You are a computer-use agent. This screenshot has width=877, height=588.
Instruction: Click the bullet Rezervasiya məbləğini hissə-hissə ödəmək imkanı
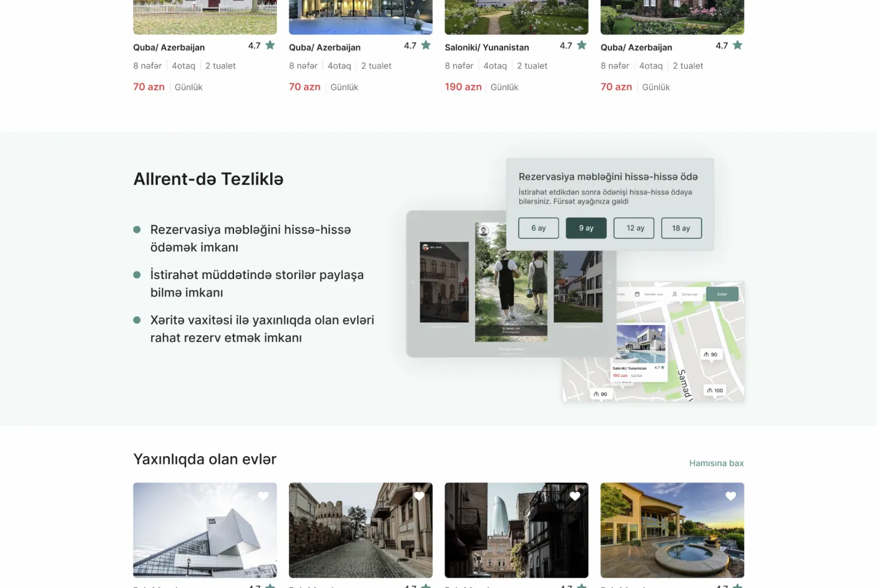click(x=251, y=238)
